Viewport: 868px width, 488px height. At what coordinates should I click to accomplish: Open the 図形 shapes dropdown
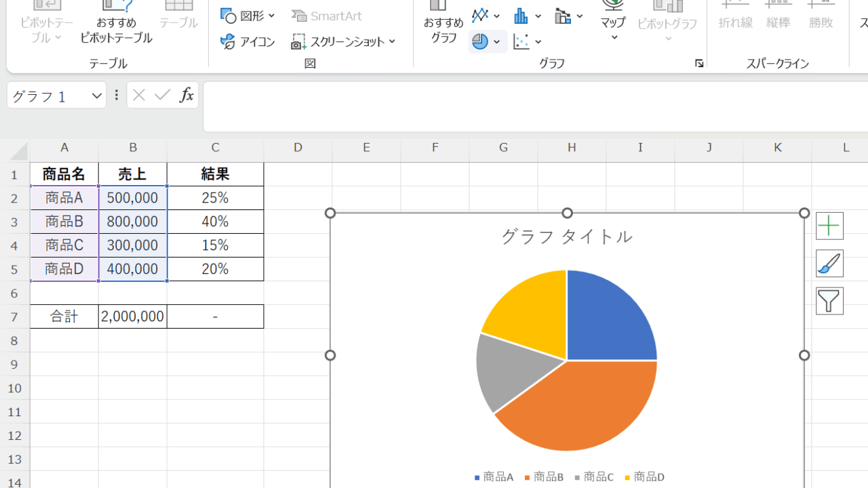coord(248,16)
